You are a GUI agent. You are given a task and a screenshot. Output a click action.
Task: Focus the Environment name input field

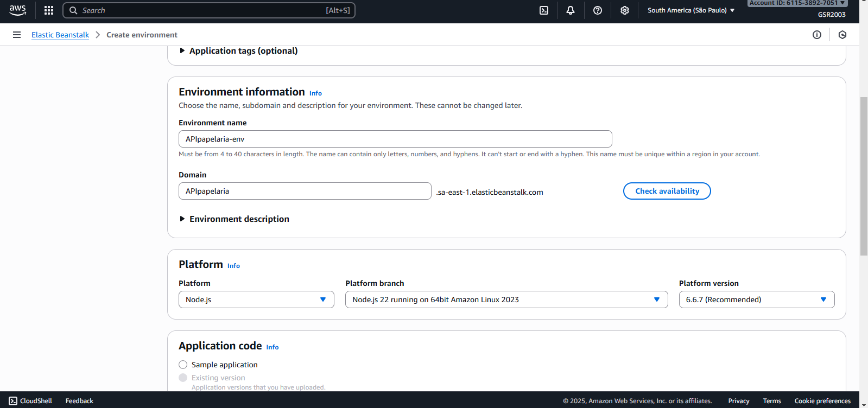[x=395, y=139]
